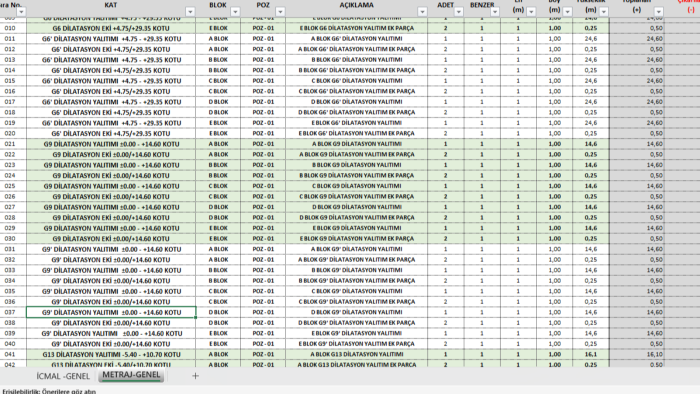Open the Boy (m) column filter dropdown
700x394 pixels.
567,12
